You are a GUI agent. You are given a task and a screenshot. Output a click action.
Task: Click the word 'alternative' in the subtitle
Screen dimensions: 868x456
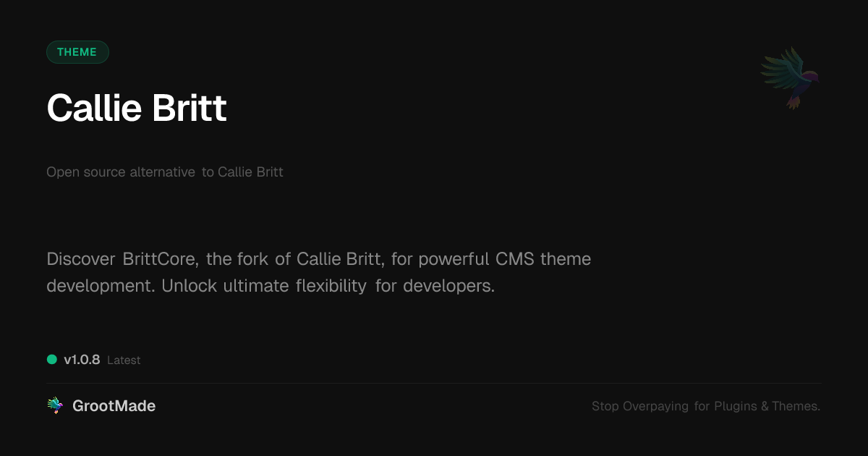tap(162, 172)
